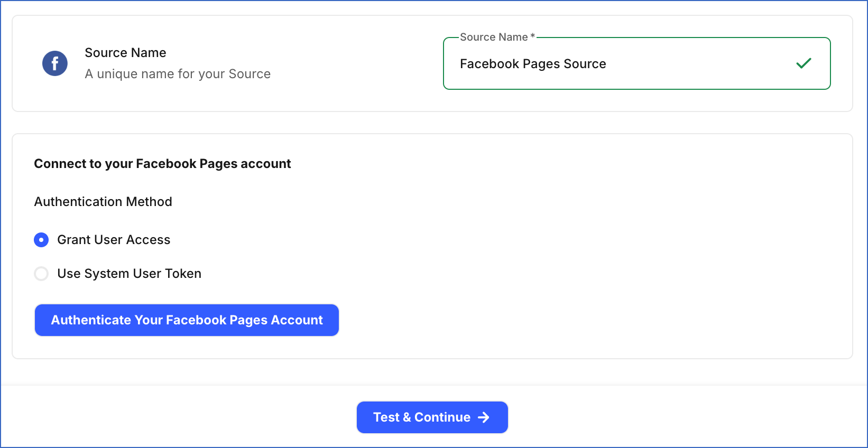The height and width of the screenshot is (448, 868).
Task: Click 'A unique name for your Source' text
Action: (178, 74)
